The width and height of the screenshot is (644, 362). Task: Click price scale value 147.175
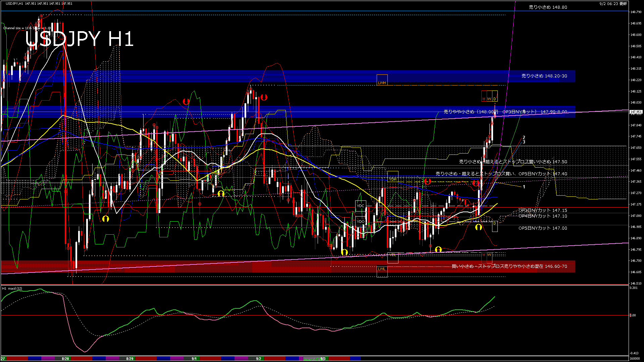(x=636, y=204)
